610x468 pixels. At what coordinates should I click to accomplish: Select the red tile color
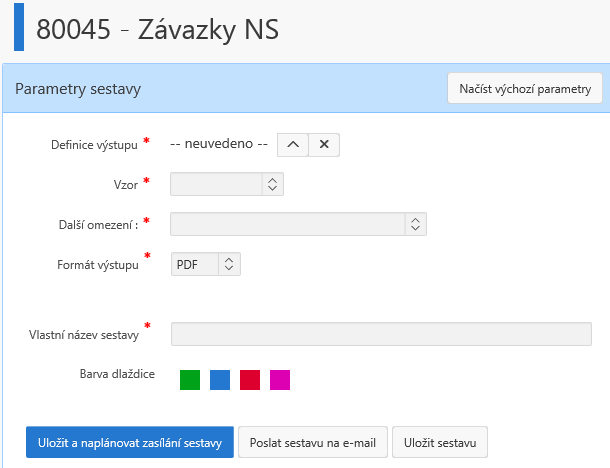(250, 379)
